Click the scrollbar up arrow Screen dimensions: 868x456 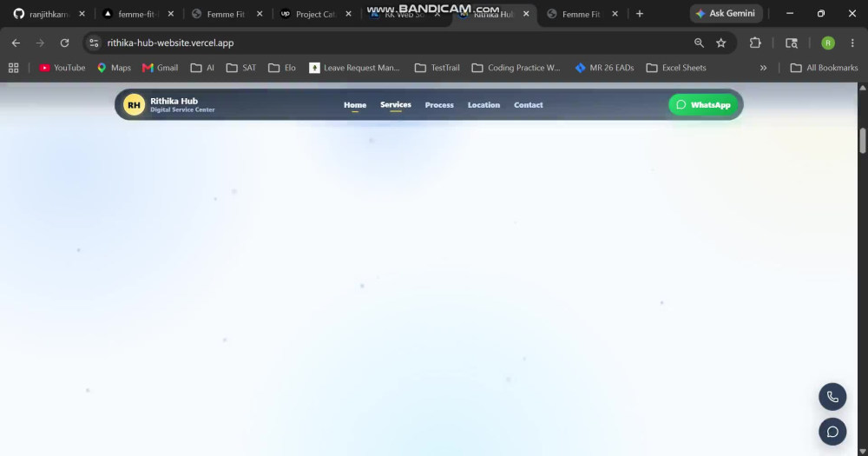click(863, 88)
